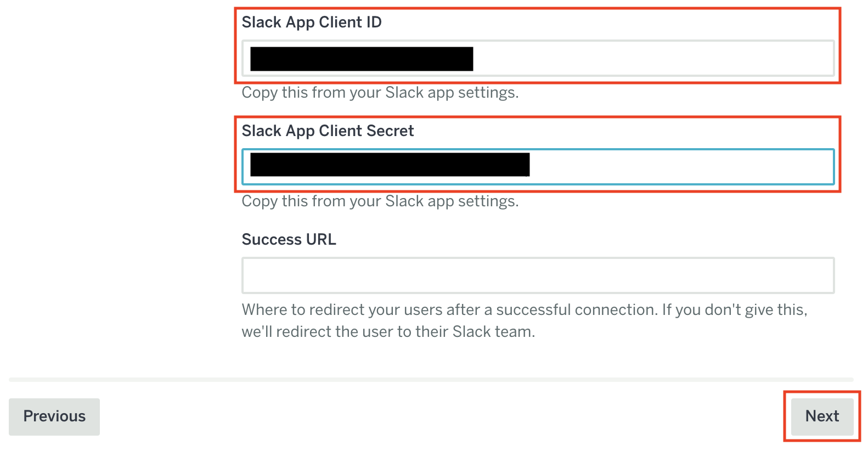868x451 pixels.
Task: Click "we'll redirect the user" help line
Action: [x=388, y=332]
